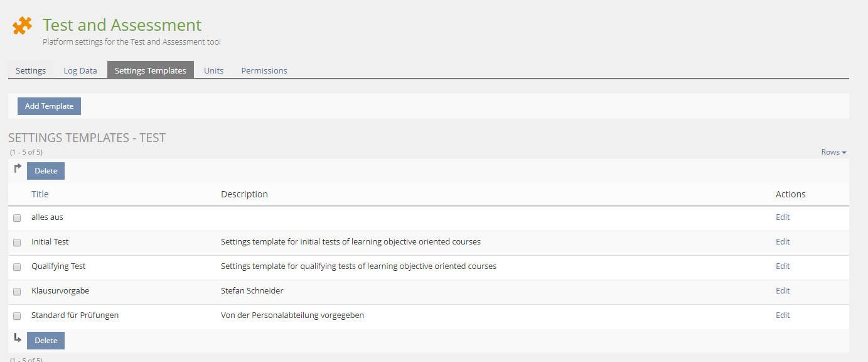Sort by the Title column header
868x362 pixels.
[40, 194]
